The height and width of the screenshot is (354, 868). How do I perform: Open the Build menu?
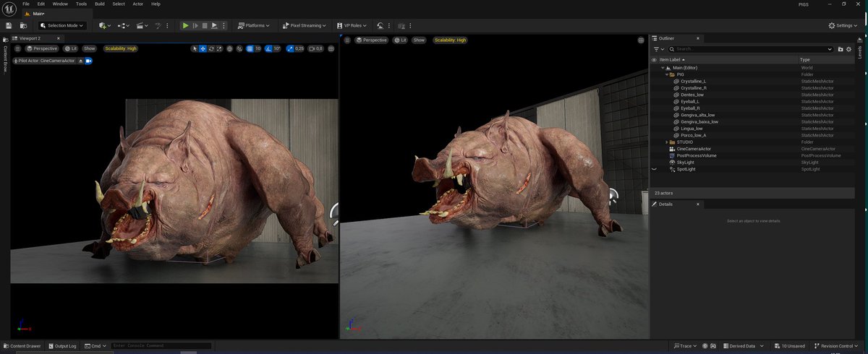[x=100, y=4]
